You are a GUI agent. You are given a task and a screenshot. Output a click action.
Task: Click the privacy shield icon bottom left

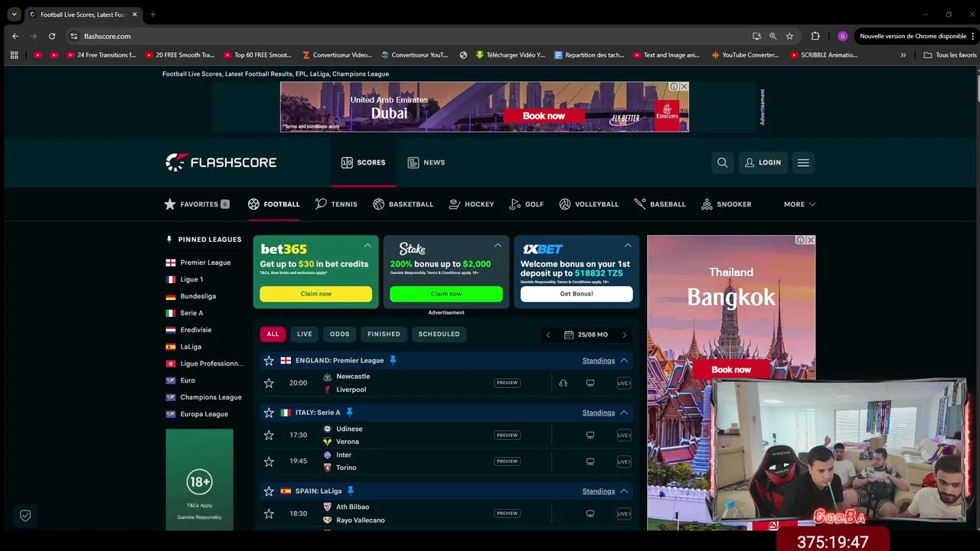[x=25, y=516]
